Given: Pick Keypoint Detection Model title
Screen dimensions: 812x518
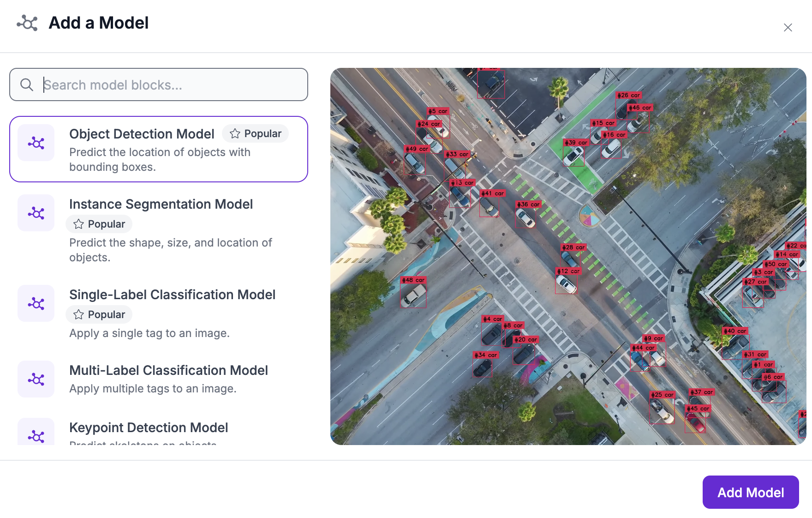Looking at the screenshot, I should pos(149,428).
